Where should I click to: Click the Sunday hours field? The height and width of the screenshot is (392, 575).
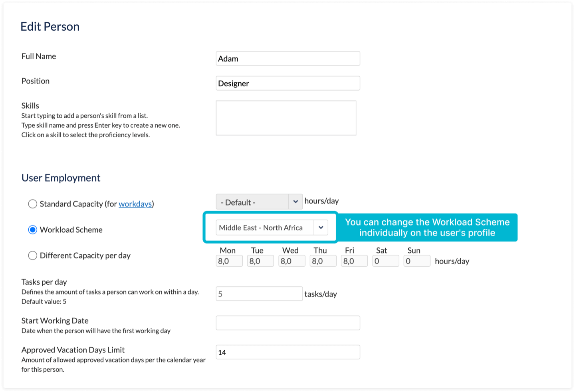point(416,261)
